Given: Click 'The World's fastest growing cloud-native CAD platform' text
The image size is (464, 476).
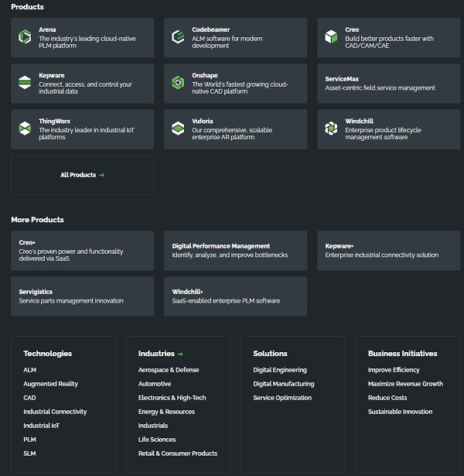Looking at the screenshot, I should [241, 88].
